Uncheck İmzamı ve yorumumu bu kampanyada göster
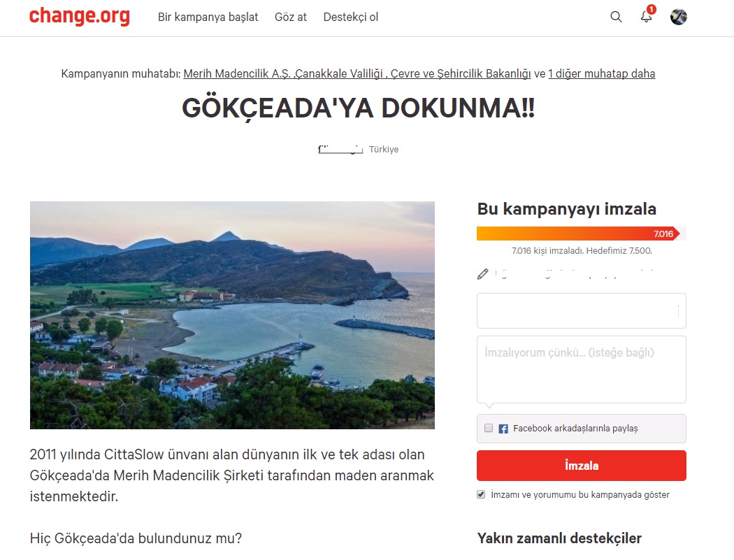The width and height of the screenshot is (734, 560). point(481,494)
